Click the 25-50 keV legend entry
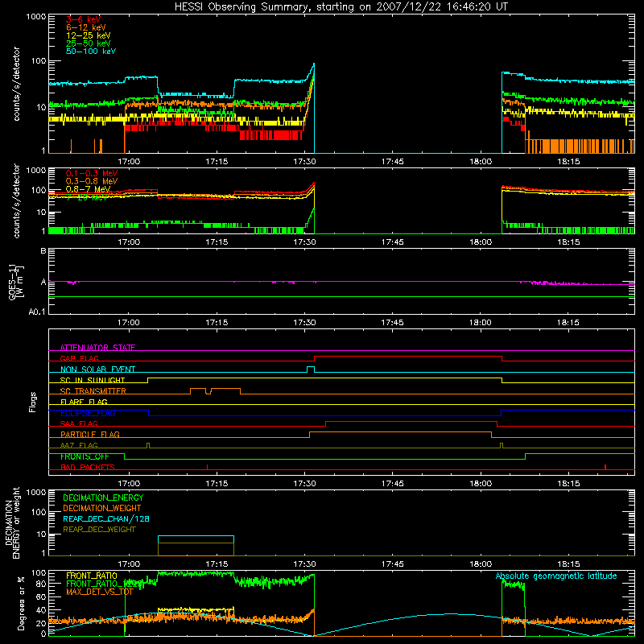644x644 pixels. click(x=88, y=43)
